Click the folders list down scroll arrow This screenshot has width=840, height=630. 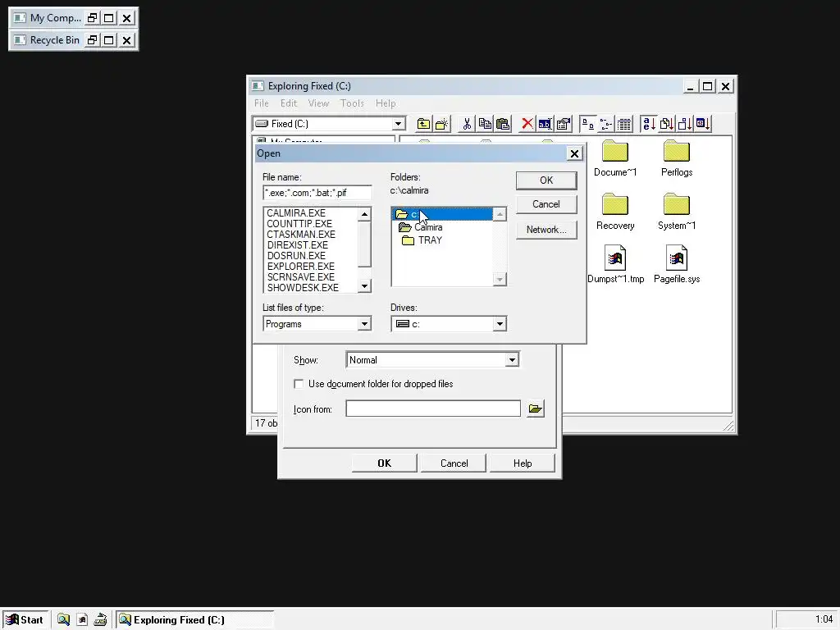500,280
